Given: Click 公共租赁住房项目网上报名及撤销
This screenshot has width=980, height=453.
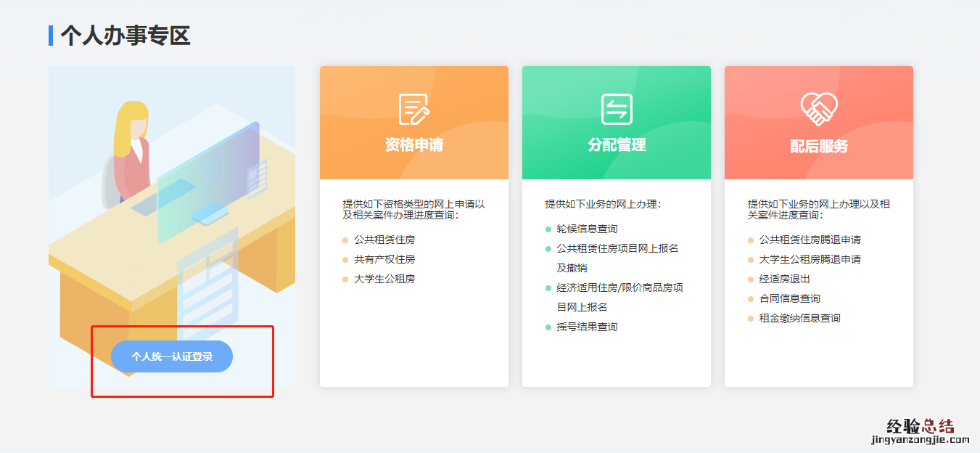Looking at the screenshot, I should click(617, 248).
